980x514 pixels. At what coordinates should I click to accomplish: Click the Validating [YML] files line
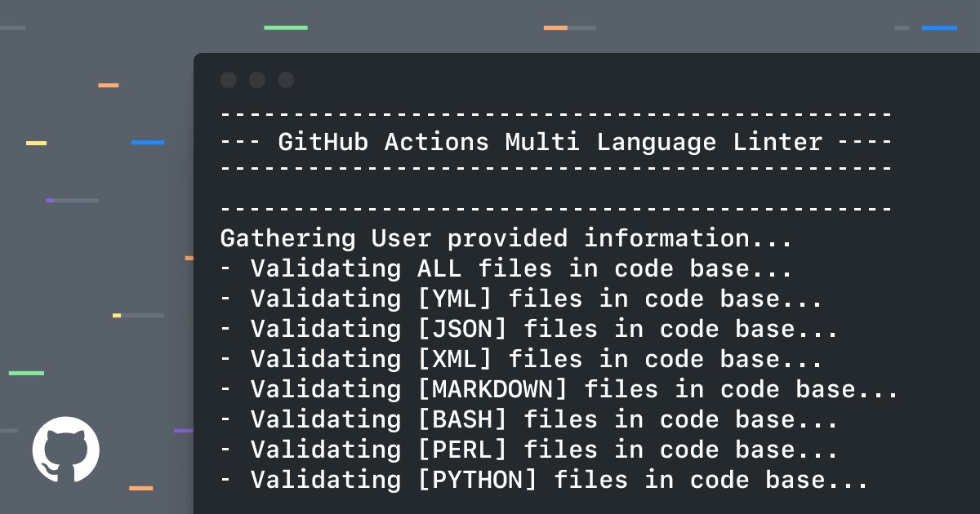(x=521, y=299)
